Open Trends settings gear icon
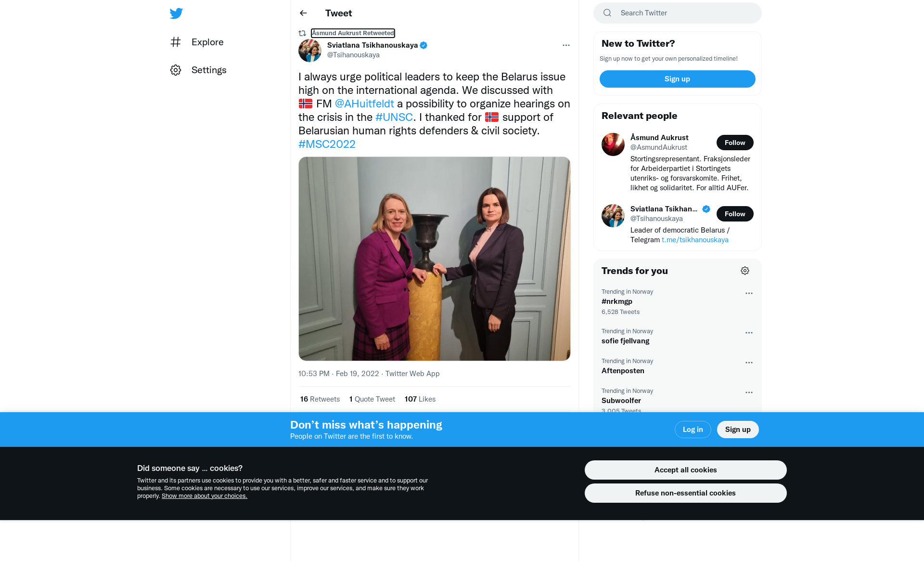924x561 pixels. point(745,271)
